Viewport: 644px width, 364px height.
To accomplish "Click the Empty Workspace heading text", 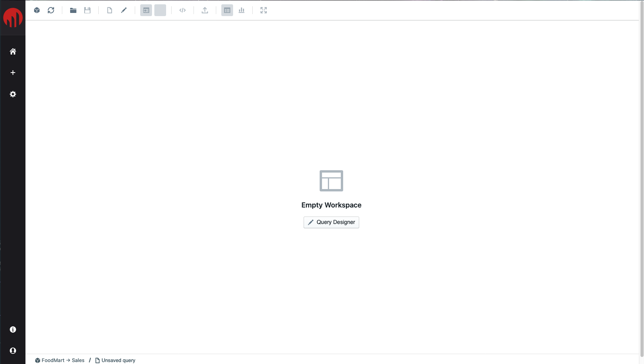I will [331, 205].
